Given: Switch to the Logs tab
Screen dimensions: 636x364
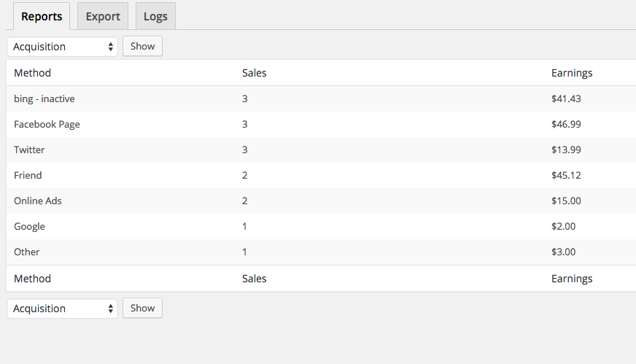Looking at the screenshot, I should [155, 16].
